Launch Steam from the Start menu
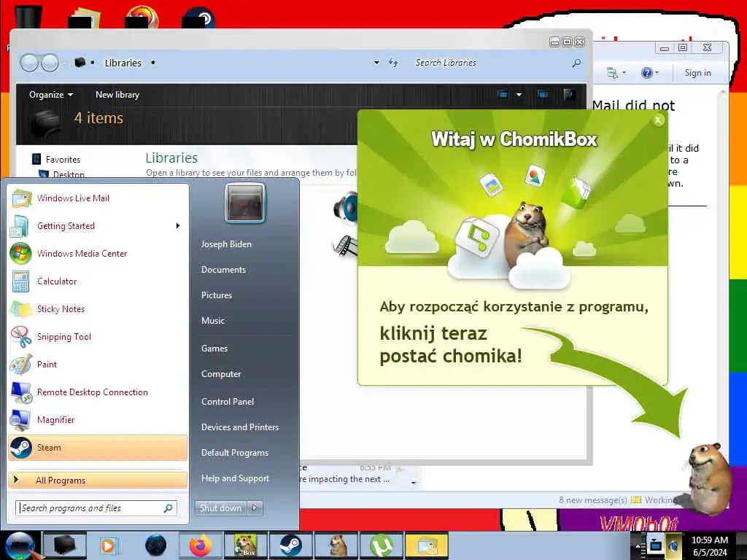Screen dimensions: 747x560 click(98, 448)
